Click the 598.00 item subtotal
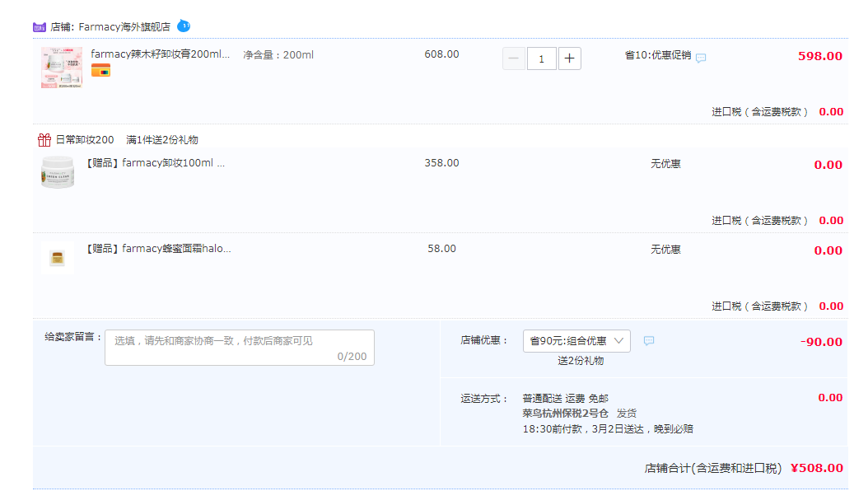The height and width of the screenshot is (491, 868). (x=820, y=56)
